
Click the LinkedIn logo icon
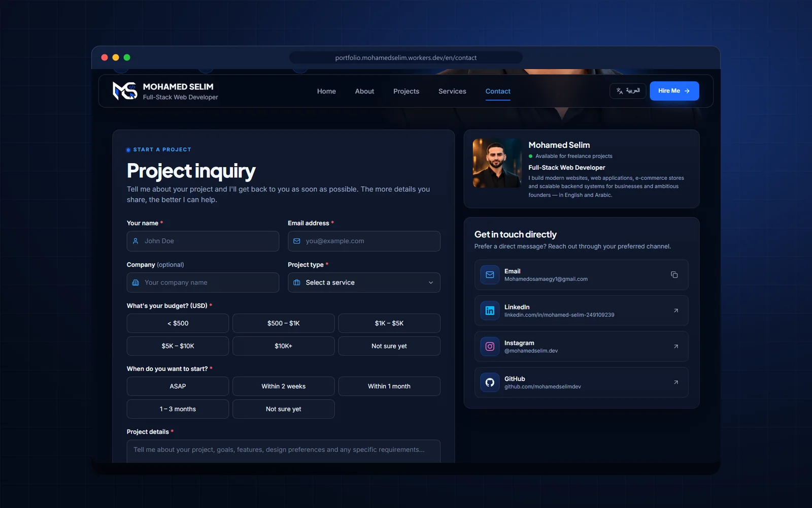coord(490,310)
